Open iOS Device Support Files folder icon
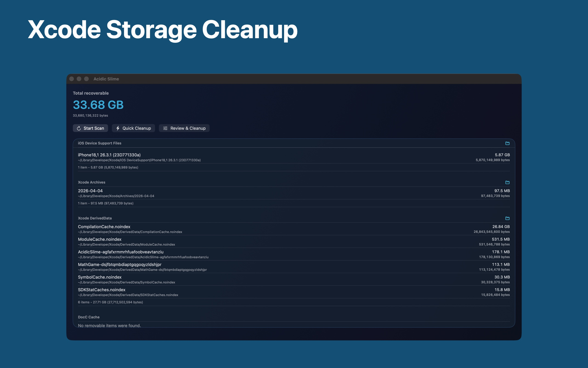 [x=507, y=143]
